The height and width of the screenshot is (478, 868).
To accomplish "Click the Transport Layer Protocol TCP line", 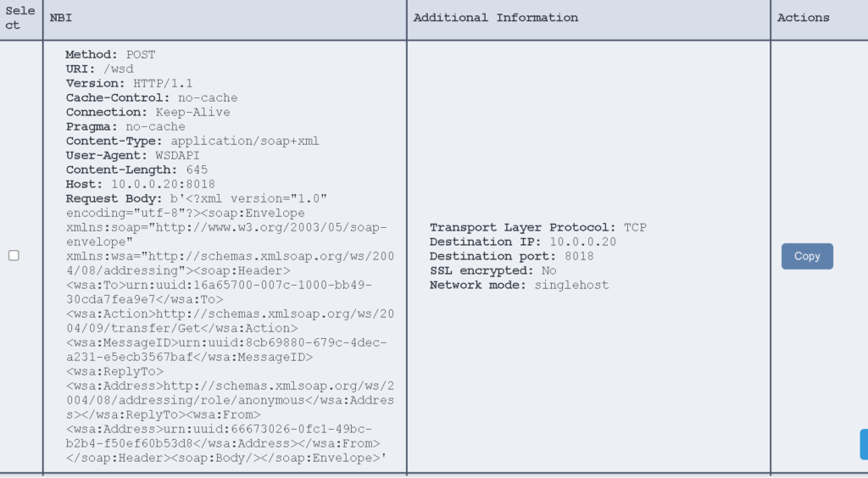I will (x=537, y=227).
